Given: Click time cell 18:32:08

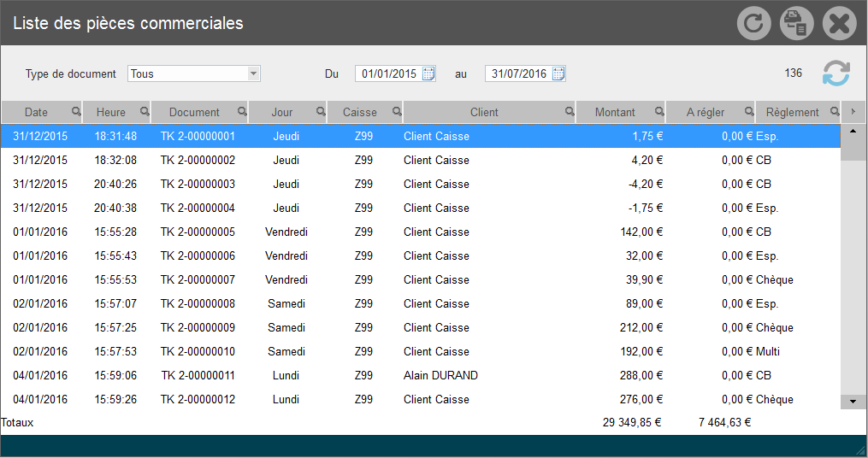Looking at the screenshot, I should click(115, 160).
